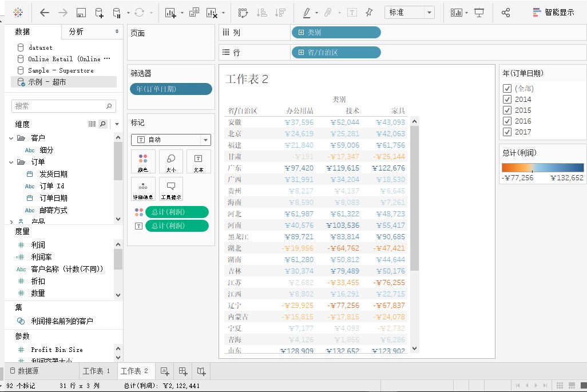Uncheck the 2017 year filter

point(507,132)
